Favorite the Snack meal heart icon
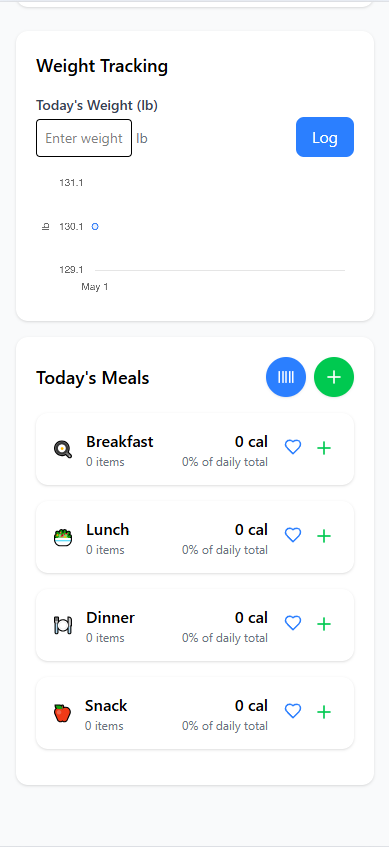This screenshot has width=389, height=847. pyautogui.click(x=293, y=711)
